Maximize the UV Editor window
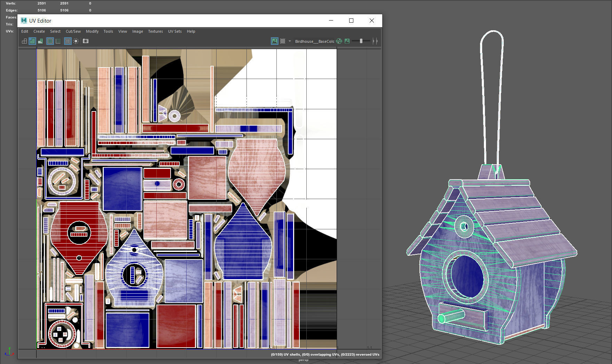Image resolution: width=612 pixels, height=364 pixels. (351, 21)
